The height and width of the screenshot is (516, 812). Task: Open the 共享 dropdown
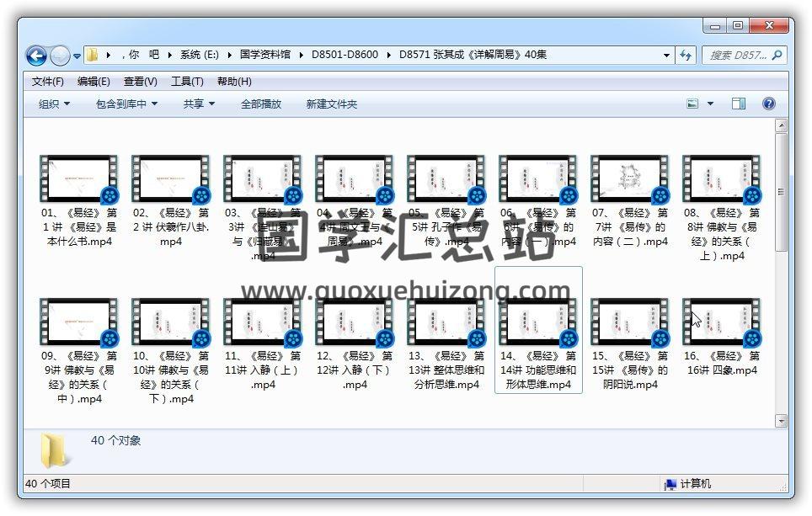(x=199, y=104)
